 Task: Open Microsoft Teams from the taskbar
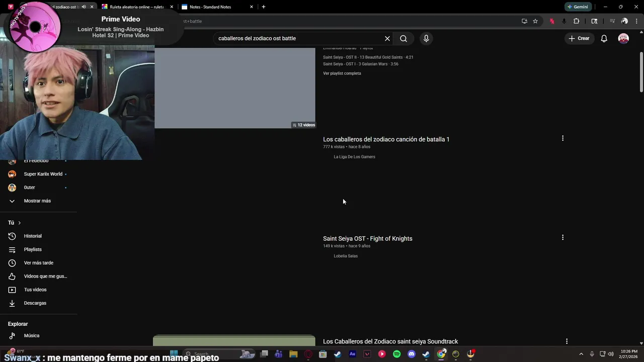[x=278, y=354]
